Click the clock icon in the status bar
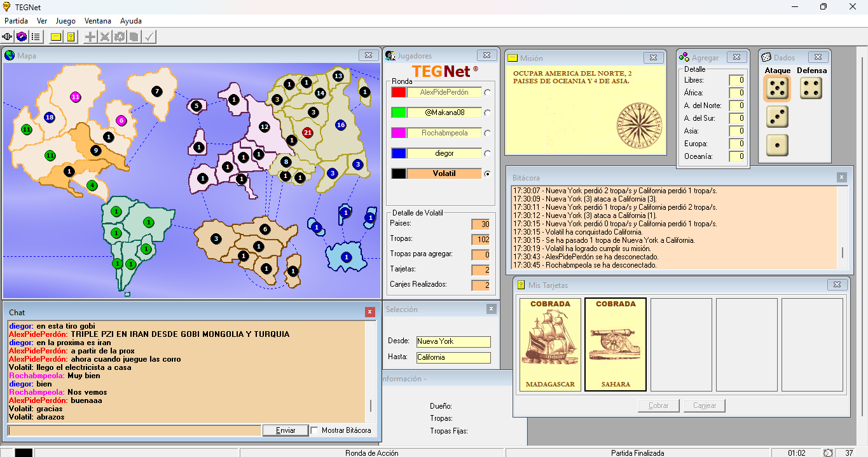This screenshot has width=868, height=457. [828, 453]
